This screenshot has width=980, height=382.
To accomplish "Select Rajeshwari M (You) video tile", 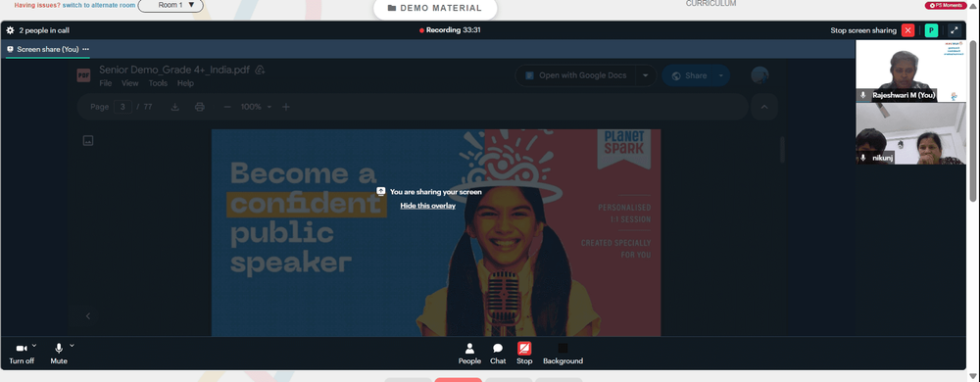I will (x=910, y=71).
